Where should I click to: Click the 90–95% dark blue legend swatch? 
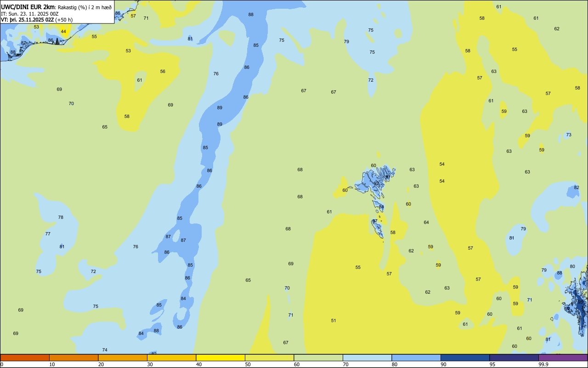pos(465,357)
